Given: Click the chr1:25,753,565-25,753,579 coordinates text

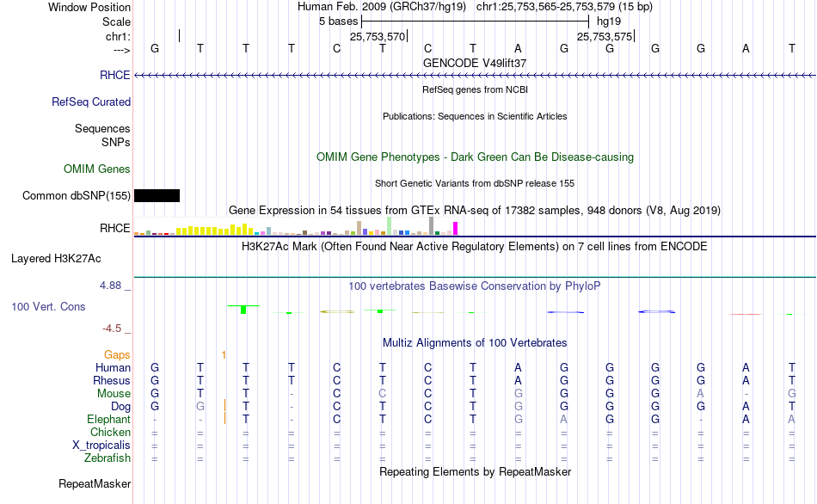Looking at the screenshot, I should pos(564,7).
